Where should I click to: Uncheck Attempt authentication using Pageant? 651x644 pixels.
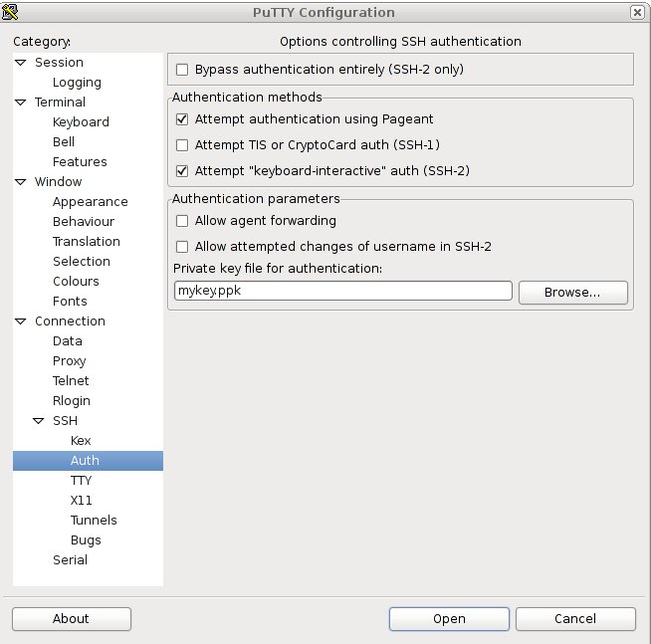182,119
